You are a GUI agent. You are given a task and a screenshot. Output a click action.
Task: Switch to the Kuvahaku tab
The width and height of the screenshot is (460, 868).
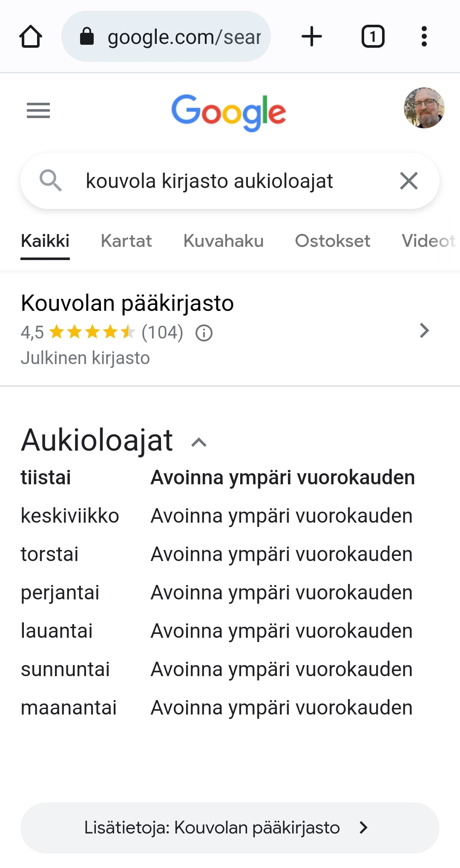(x=223, y=241)
